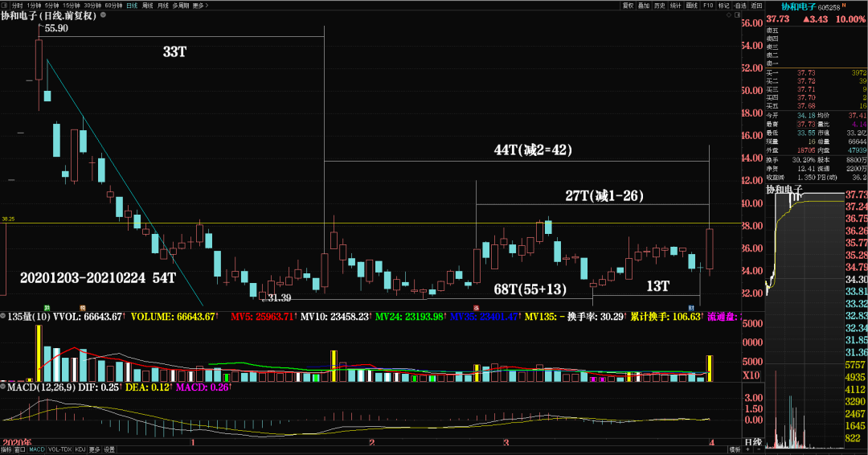Click the icon before MACD(12,26,9) label
This screenshot has height=455, width=868.
point(3,387)
